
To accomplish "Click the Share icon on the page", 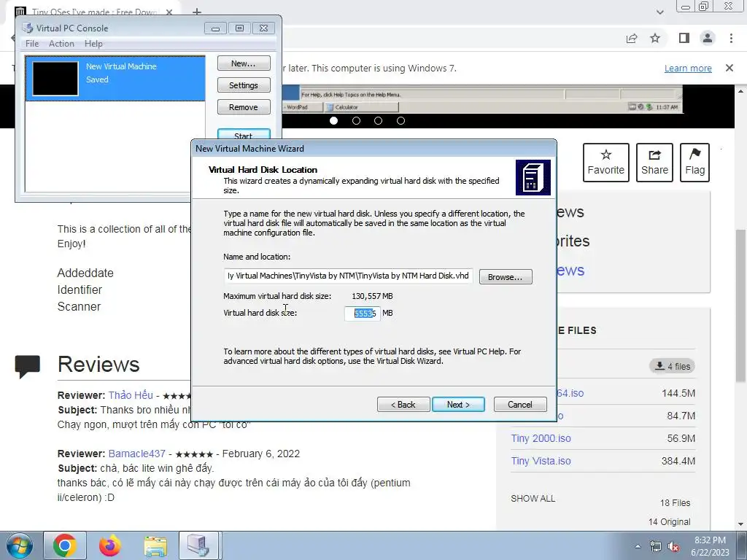I will tap(654, 163).
